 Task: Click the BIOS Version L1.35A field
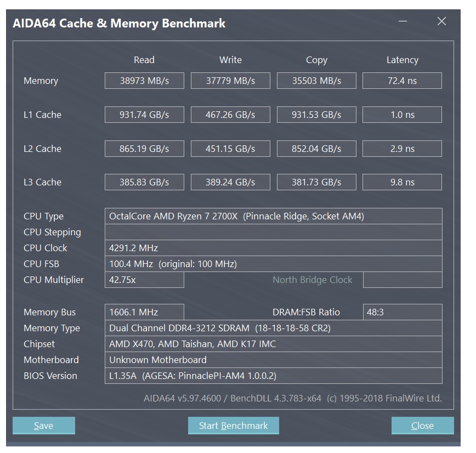pos(273,376)
